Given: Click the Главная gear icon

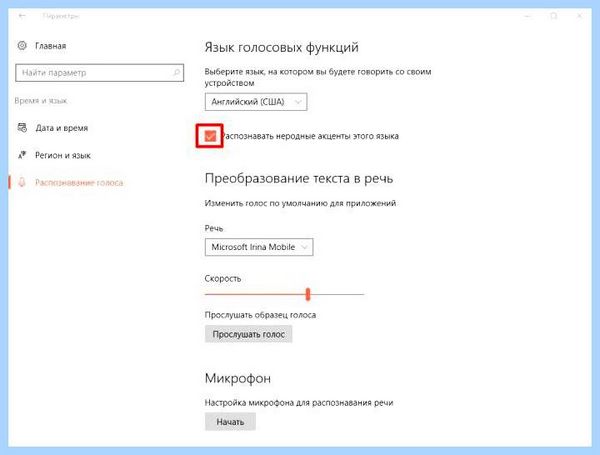Looking at the screenshot, I should coord(22,46).
